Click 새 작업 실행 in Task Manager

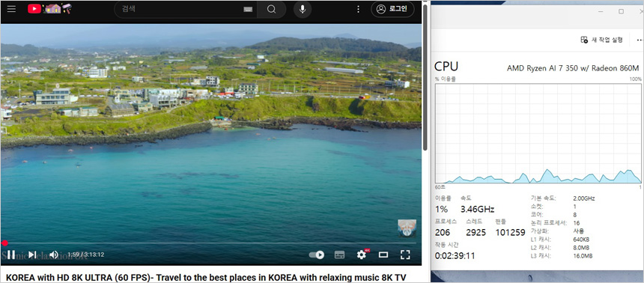(x=601, y=40)
